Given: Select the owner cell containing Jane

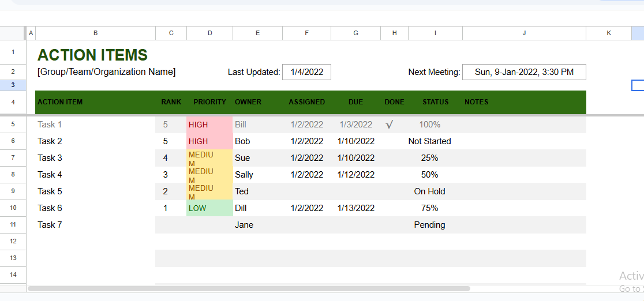Looking at the screenshot, I should click(x=244, y=225).
